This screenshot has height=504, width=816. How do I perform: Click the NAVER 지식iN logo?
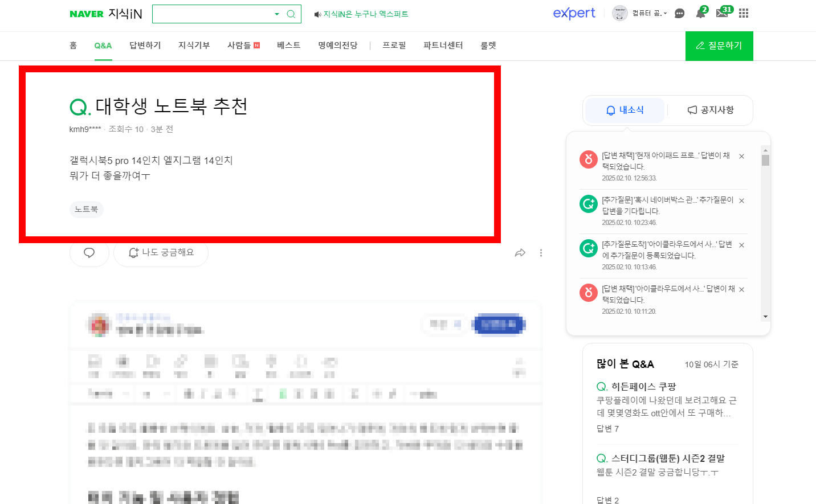point(105,14)
